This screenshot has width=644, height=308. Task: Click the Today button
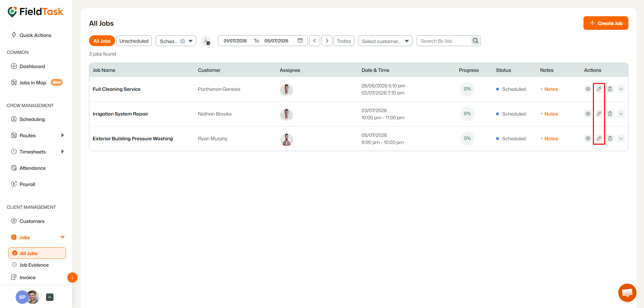(x=344, y=41)
